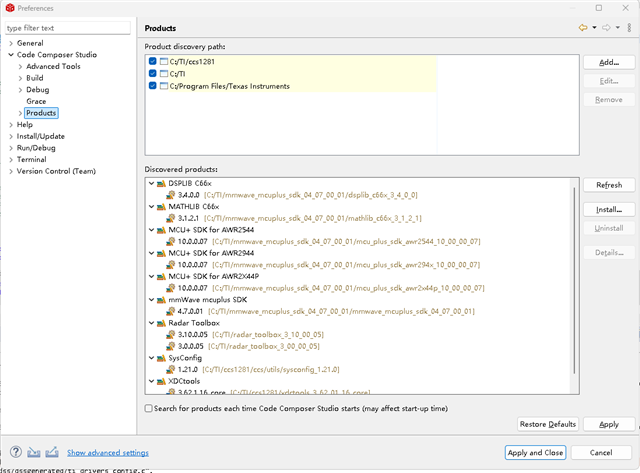
Task: Click the back navigation arrow icon
Action: tap(583, 28)
